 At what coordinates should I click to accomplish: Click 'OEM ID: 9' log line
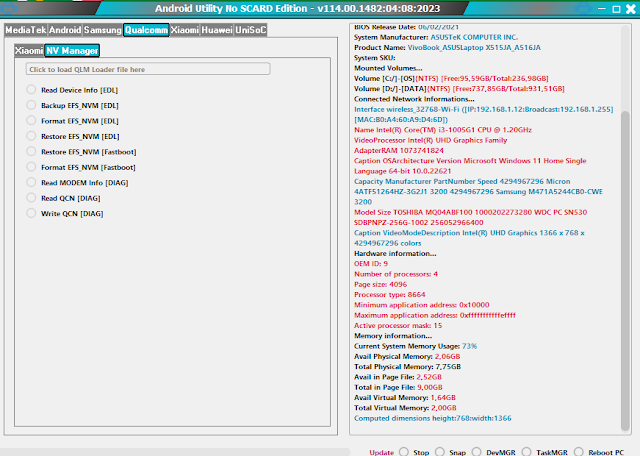371,264
